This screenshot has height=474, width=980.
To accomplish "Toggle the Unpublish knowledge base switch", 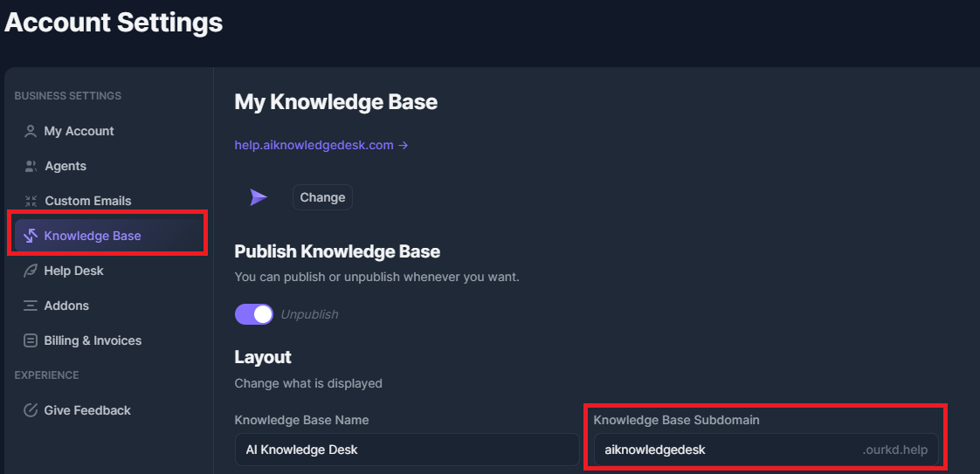I will pos(254,314).
